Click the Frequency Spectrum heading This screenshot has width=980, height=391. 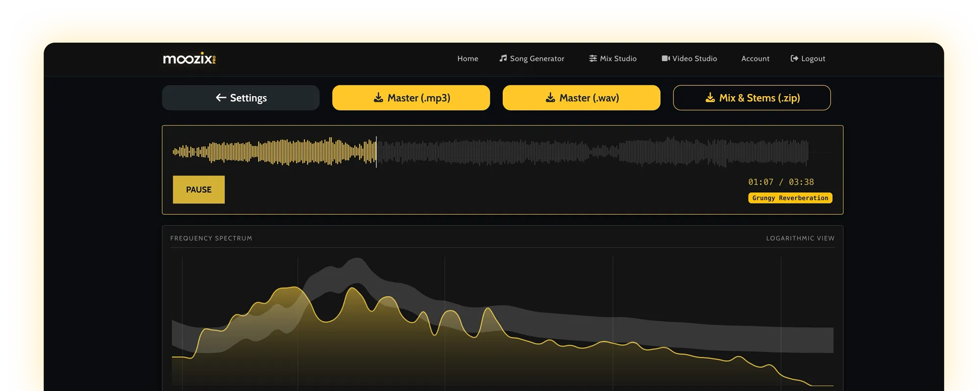click(211, 238)
